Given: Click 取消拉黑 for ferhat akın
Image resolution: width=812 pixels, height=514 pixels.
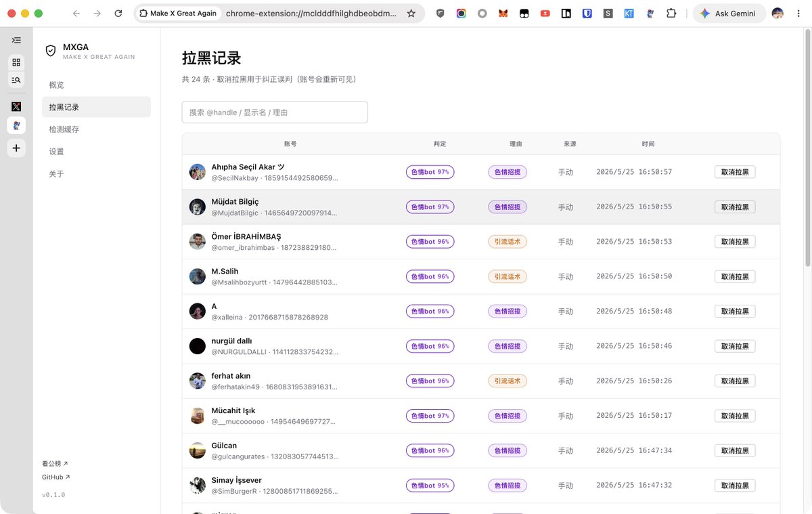Looking at the screenshot, I should click(x=735, y=381).
